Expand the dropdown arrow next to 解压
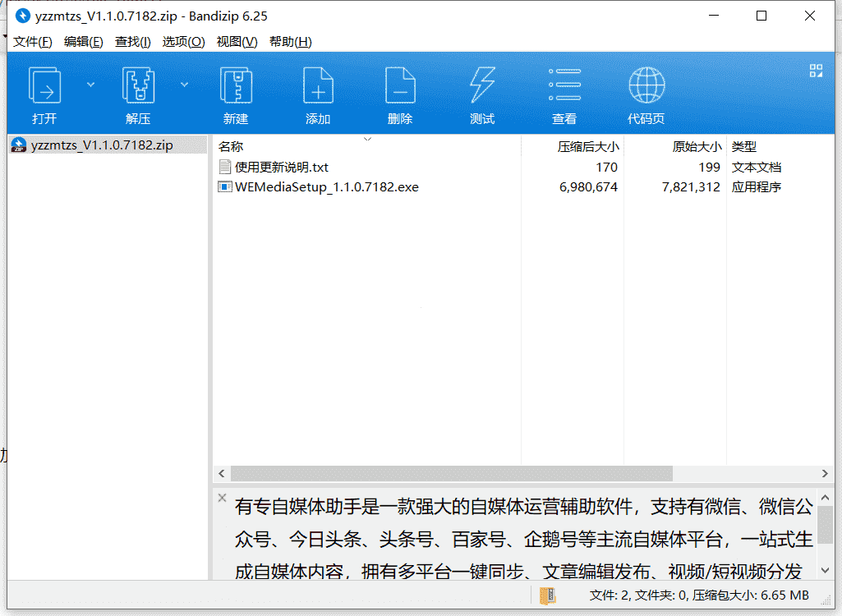The image size is (842, 616). coord(184,85)
